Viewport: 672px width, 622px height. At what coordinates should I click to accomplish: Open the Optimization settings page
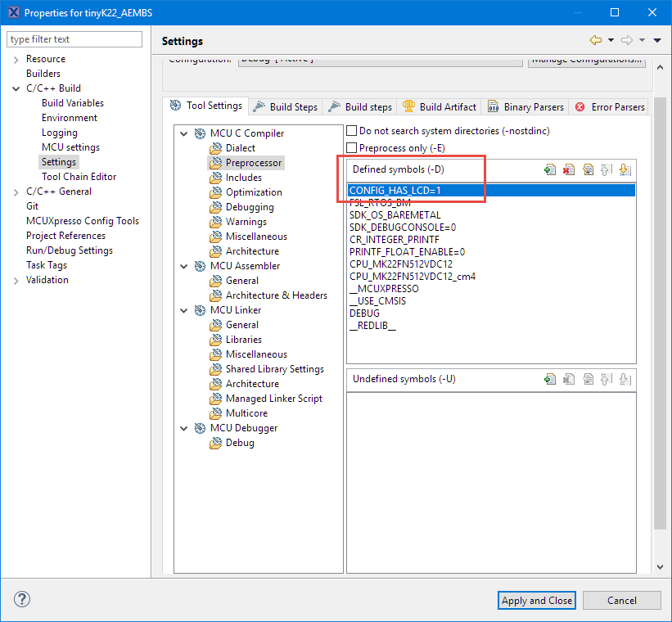(x=254, y=192)
